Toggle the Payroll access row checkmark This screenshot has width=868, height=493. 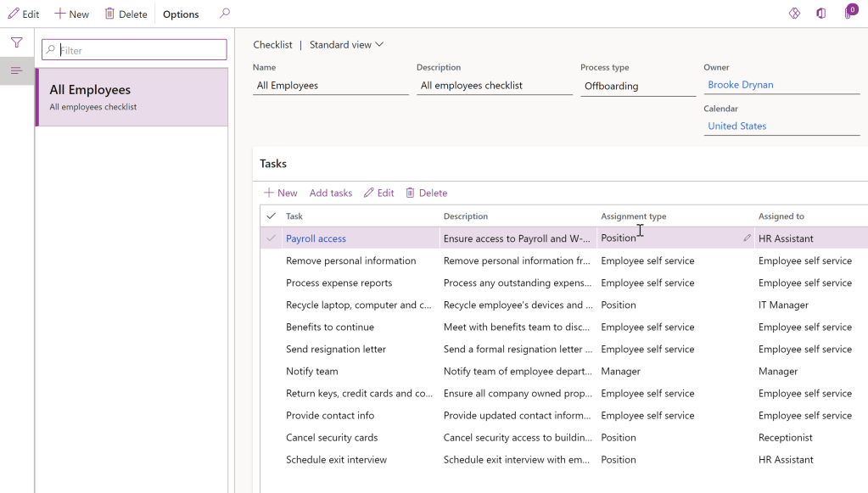pyautogui.click(x=272, y=238)
